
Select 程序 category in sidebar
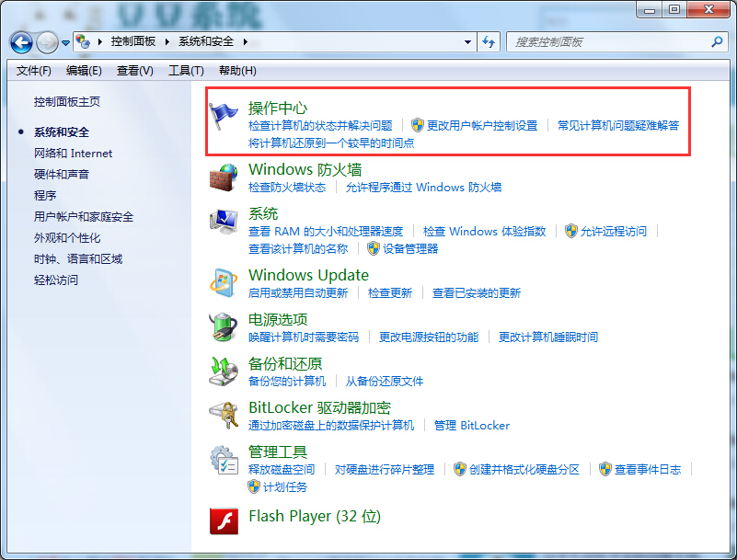(x=45, y=196)
